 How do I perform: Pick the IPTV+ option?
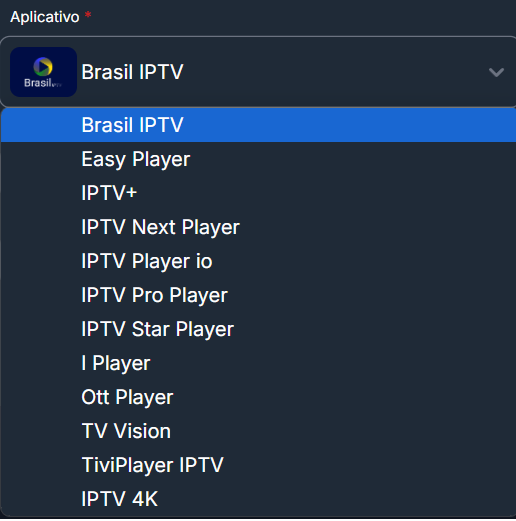click(x=258, y=193)
